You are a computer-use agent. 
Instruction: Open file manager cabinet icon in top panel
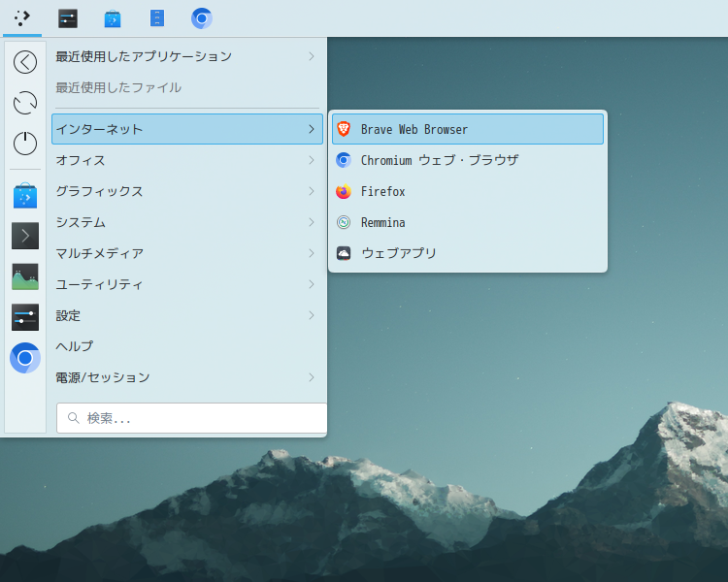tap(157, 18)
